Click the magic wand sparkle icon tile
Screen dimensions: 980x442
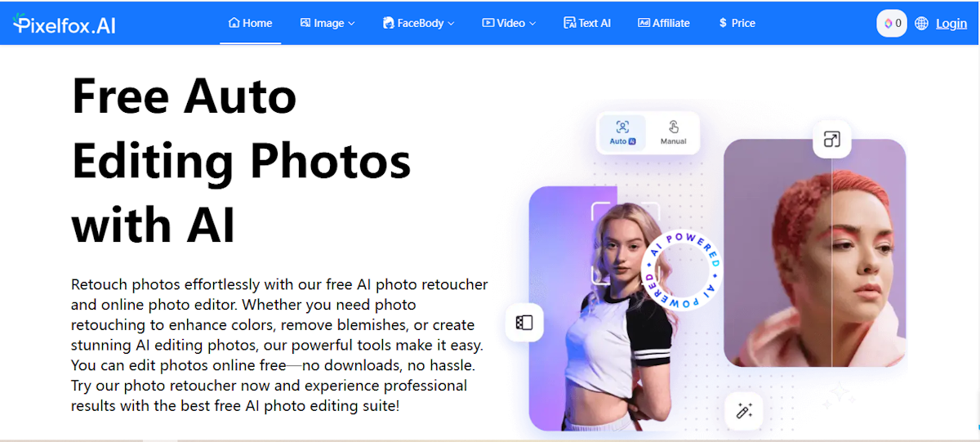tap(743, 410)
